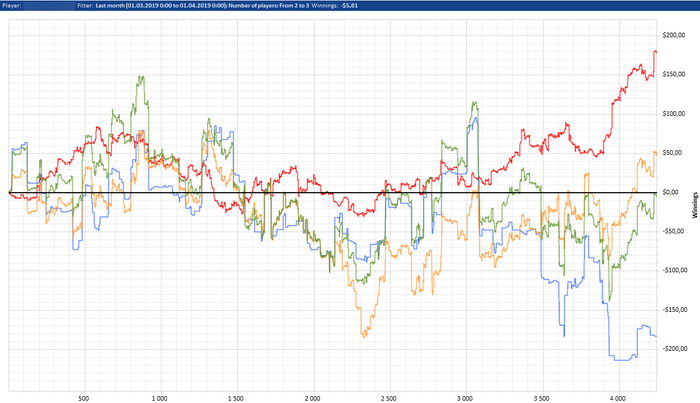The image size is (700, 403).
Task: Click the vertical 'Winnings' axis title
Action: (695, 205)
